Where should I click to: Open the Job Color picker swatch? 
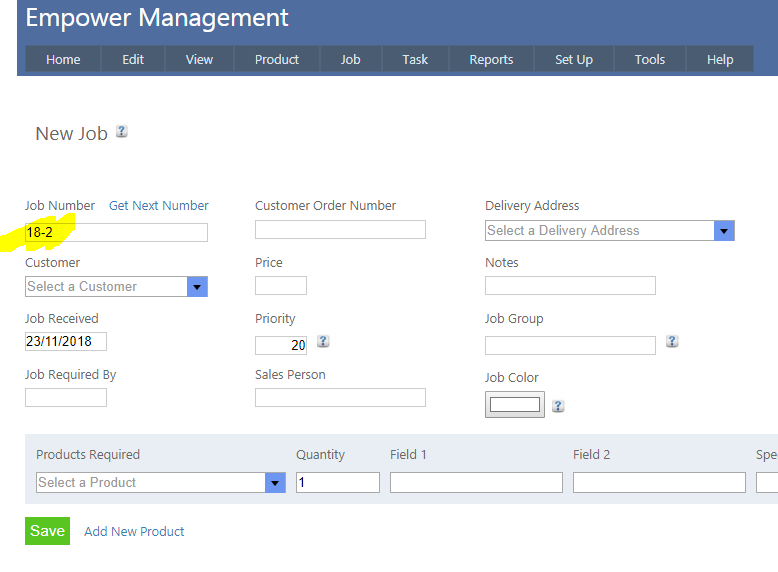tap(514, 405)
